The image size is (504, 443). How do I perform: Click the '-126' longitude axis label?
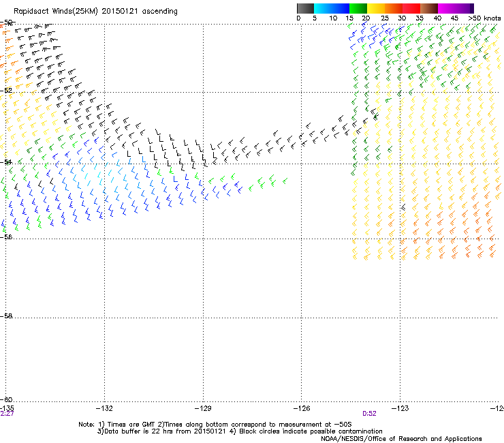[x=302, y=408]
